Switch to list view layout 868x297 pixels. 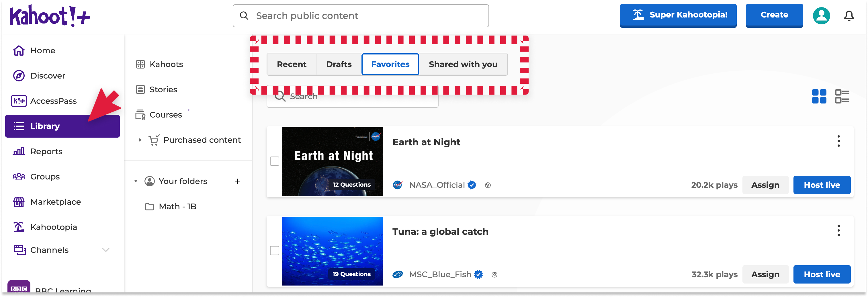842,96
